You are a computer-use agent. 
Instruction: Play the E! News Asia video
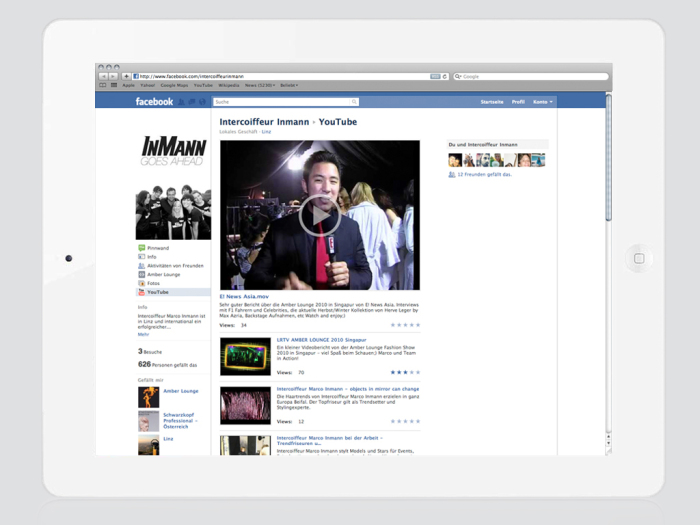tap(320, 216)
